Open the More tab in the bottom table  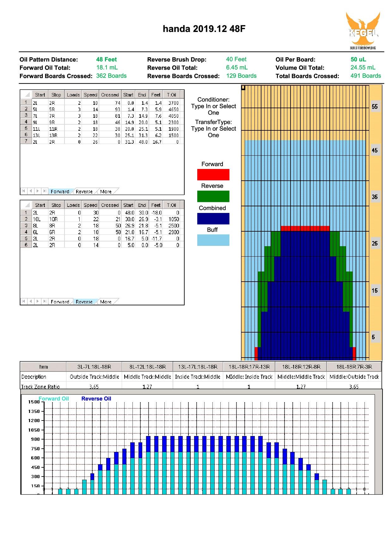(x=106, y=302)
